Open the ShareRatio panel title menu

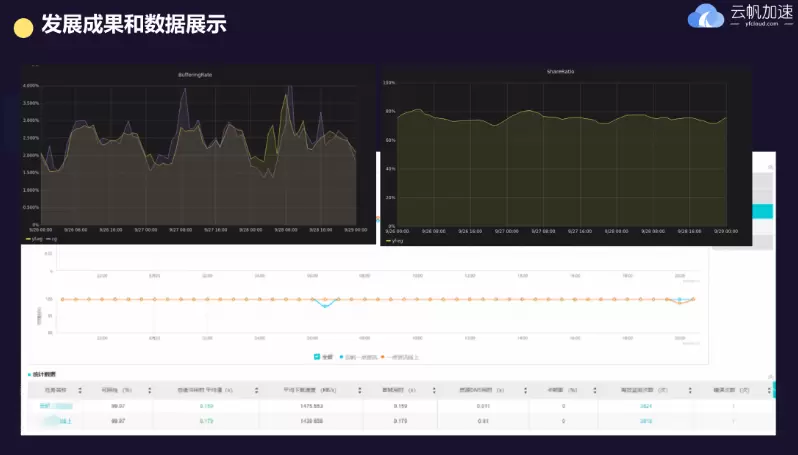(561, 72)
